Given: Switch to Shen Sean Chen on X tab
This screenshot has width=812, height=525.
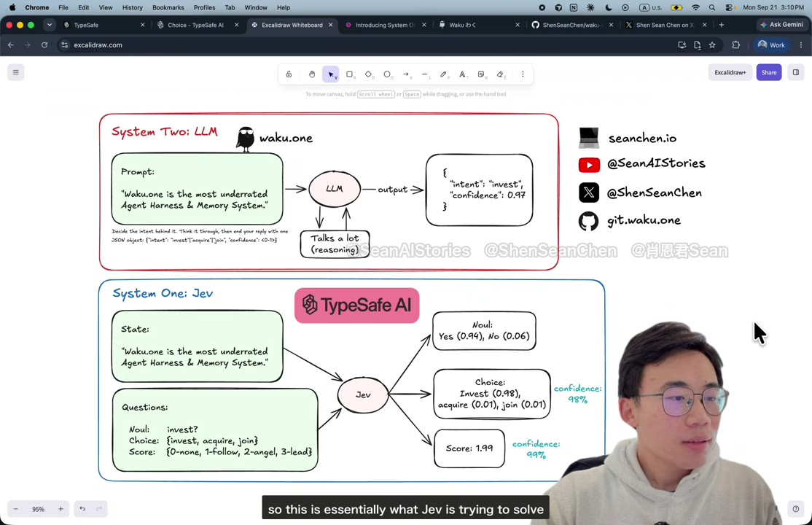Looking at the screenshot, I should tap(666, 25).
